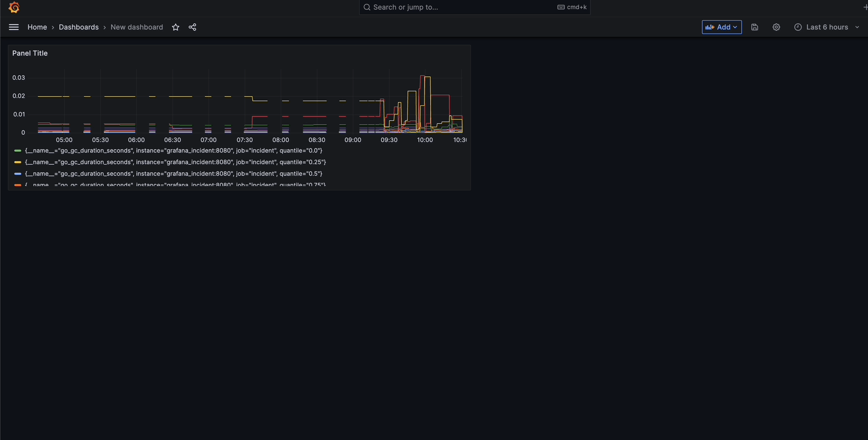The width and height of the screenshot is (868, 440).
Task: Click the chevron right of Last 6 hours
Action: (857, 27)
